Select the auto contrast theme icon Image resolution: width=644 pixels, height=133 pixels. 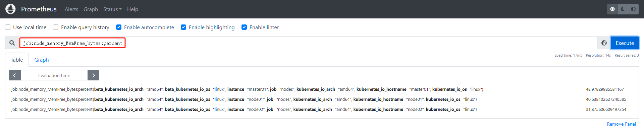point(633,9)
